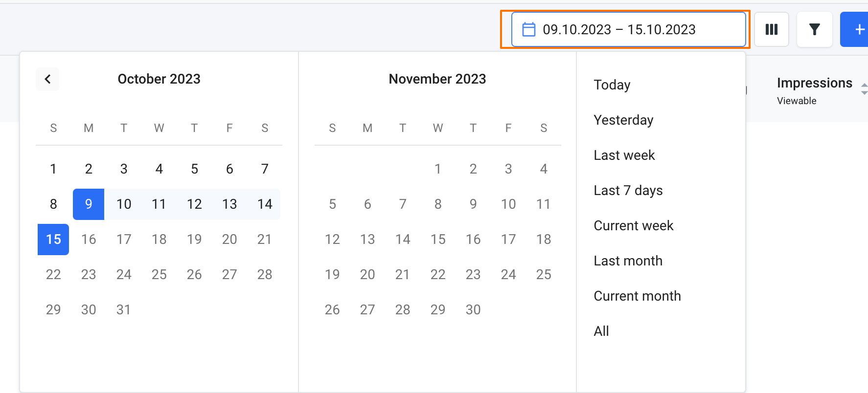868x393 pixels.
Task: Pick the Last month preset
Action: coord(628,261)
